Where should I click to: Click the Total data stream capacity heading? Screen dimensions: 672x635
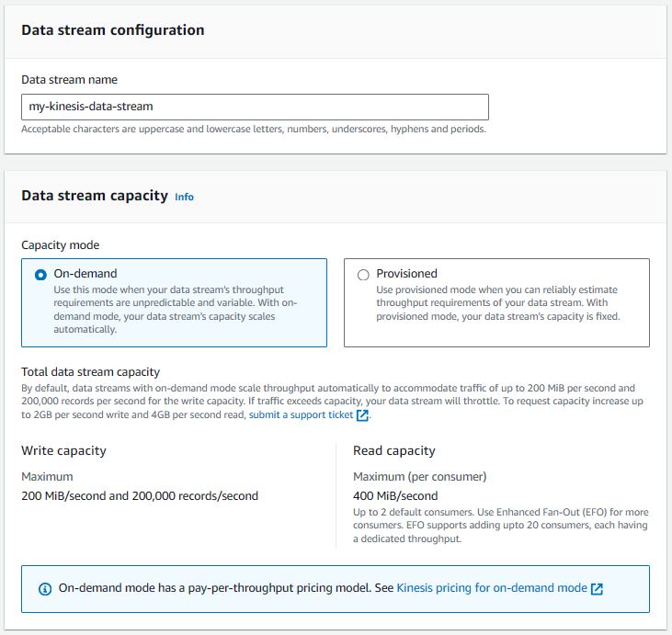(x=91, y=372)
